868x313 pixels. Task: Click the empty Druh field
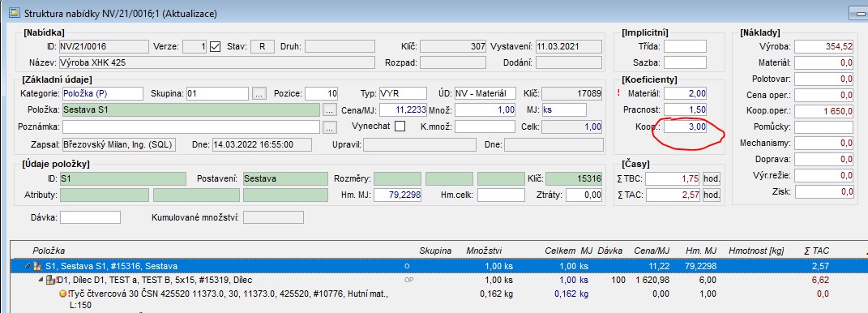tap(340, 46)
